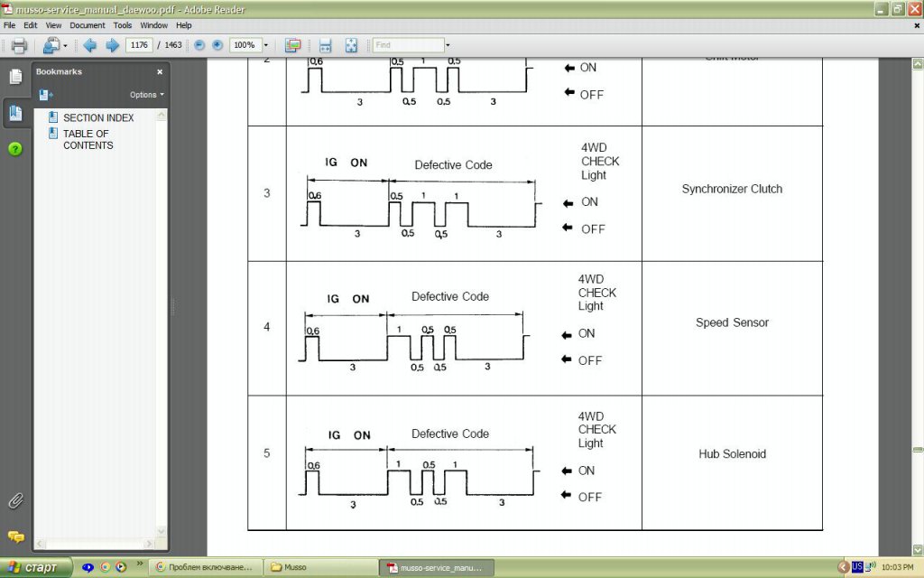Click the Print icon in the toolbar

click(x=18, y=45)
